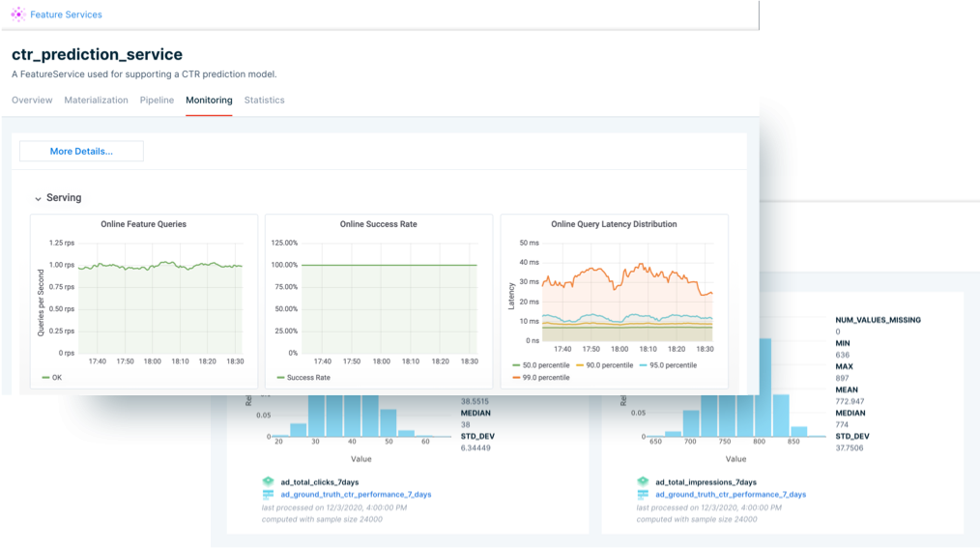Toggle the 50.0 percentile legend entry
The width and height of the screenshot is (980, 549).
pos(540,365)
